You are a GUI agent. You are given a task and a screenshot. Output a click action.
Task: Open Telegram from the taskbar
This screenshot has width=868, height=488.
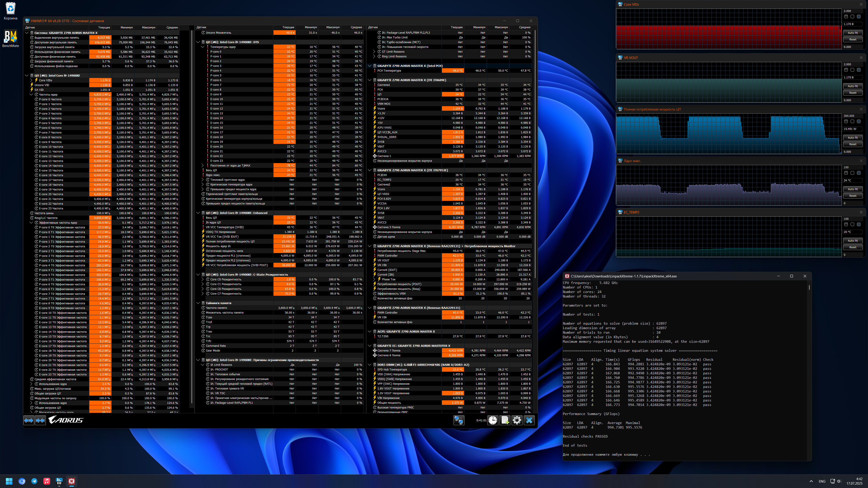[34, 481]
